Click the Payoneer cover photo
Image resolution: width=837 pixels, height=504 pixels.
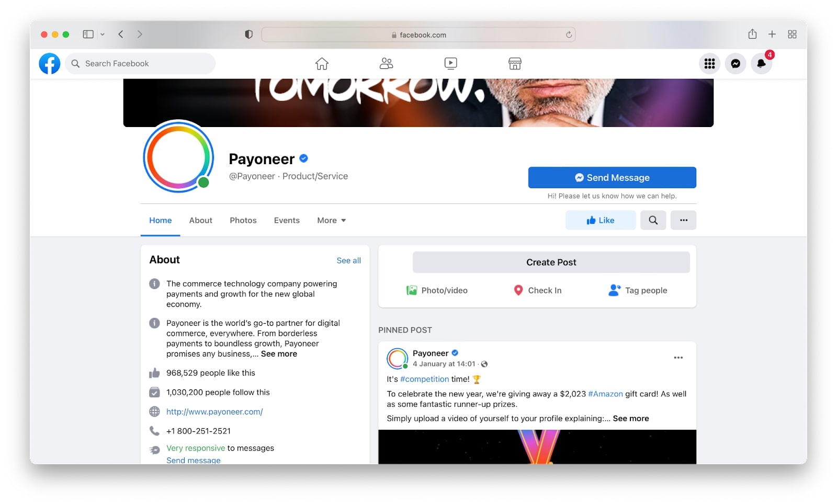[418, 103]
